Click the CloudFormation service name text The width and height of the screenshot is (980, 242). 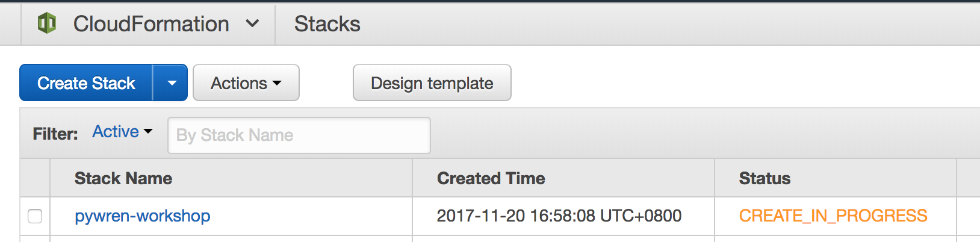click(151, 24)
